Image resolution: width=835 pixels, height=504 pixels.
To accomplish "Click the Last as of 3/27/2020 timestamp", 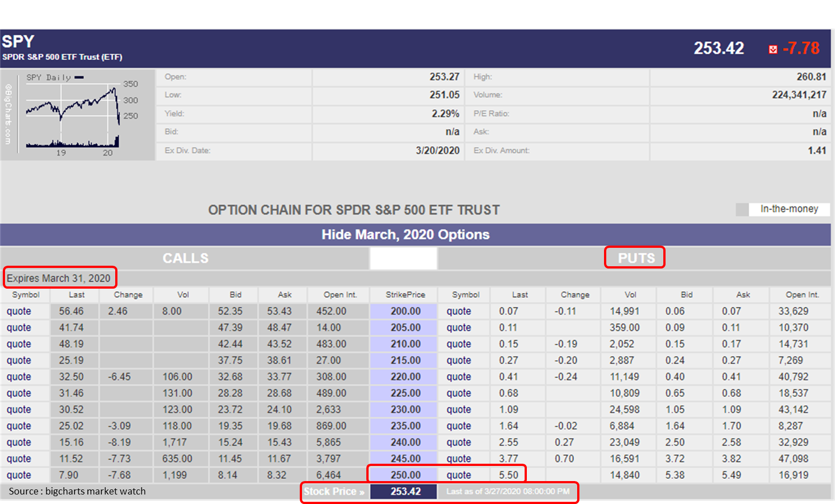I will [x=508, y=491].
